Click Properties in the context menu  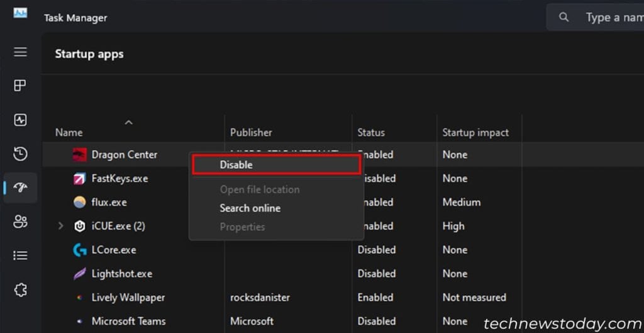click(242, 227)
